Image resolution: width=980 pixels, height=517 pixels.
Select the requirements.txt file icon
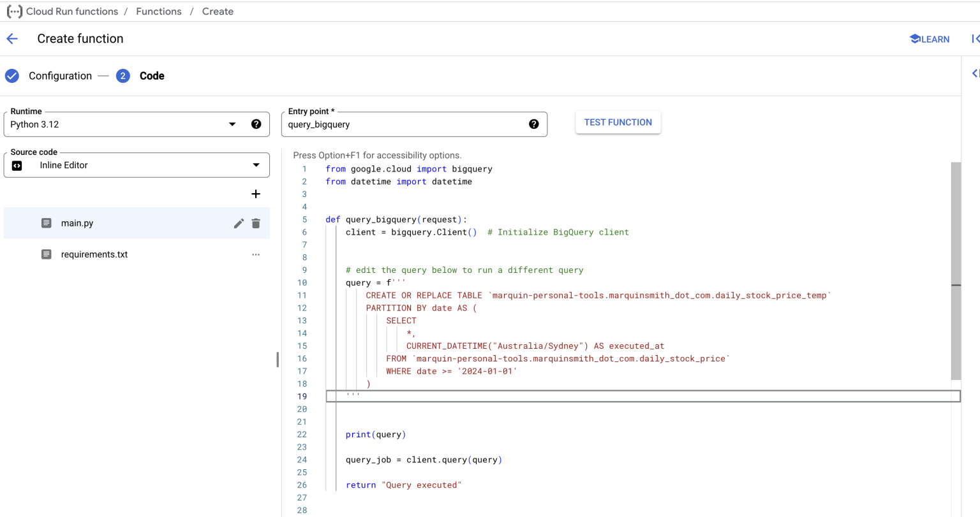point(46,254)
